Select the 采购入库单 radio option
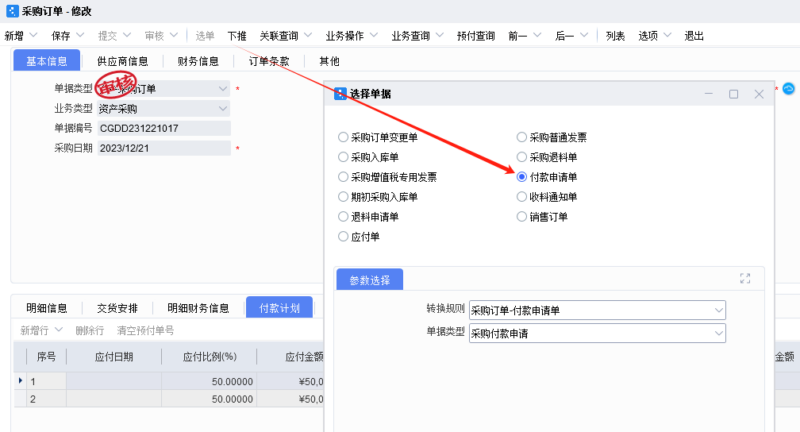The height and width of the screenshot is (432, 800). coord(343,157)
